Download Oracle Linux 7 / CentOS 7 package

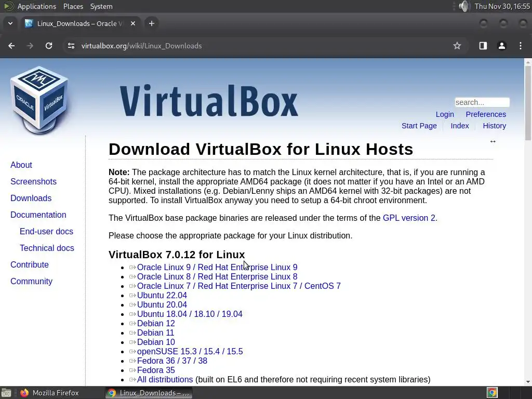point(239,286)
